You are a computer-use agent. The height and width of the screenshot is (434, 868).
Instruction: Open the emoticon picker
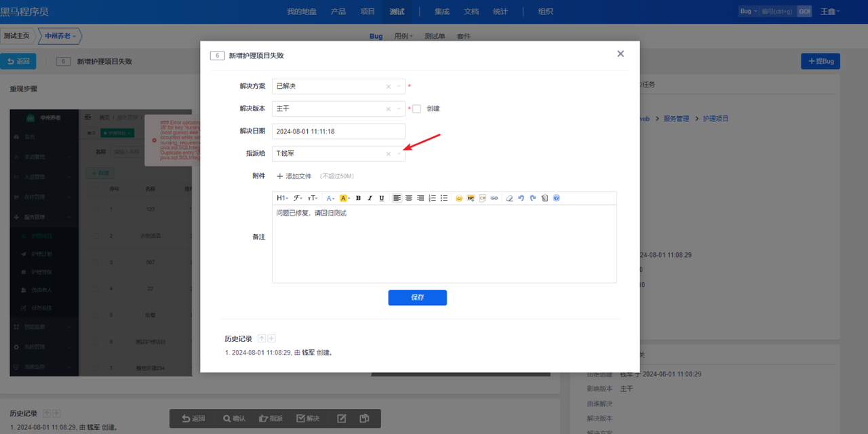pyautogui.click(x=459, y=198)
